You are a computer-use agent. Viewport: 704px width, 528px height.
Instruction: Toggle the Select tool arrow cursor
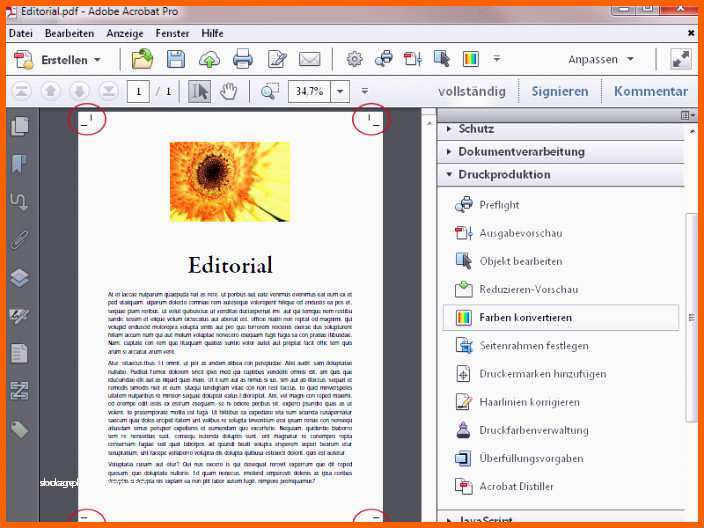click(x=200, y=91)
